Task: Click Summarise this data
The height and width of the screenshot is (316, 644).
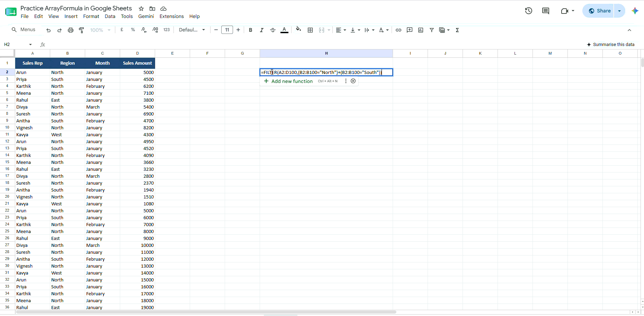Action: [611, 44]
